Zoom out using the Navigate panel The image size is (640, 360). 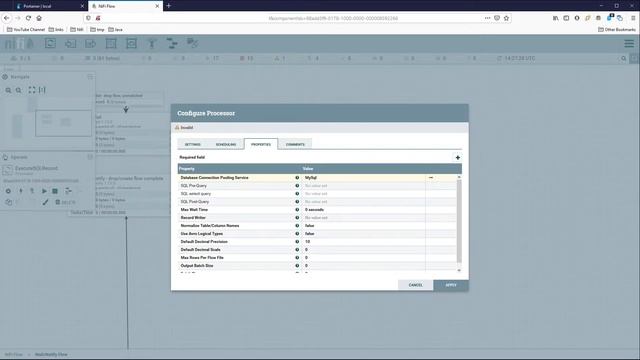click(19, 90)
